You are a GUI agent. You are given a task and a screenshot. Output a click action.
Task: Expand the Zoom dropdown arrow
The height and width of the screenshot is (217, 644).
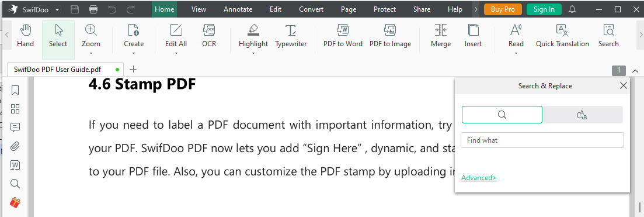pyautogui.click(x=90, y=53)
